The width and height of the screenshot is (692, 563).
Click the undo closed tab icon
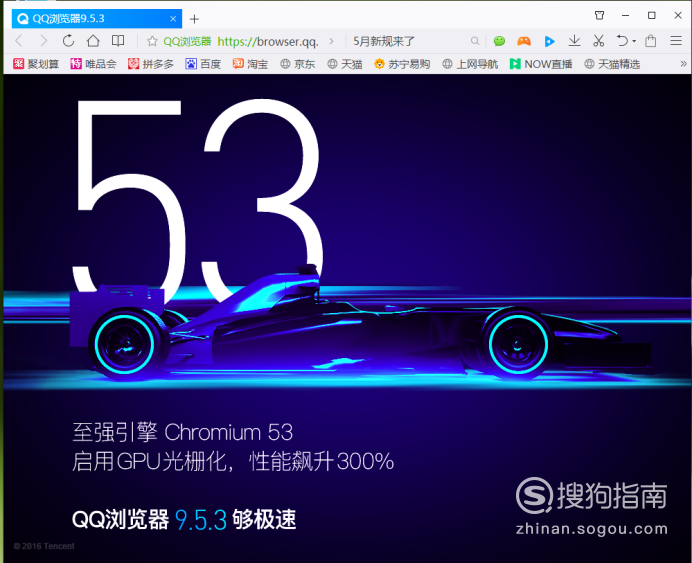[622, 41]
